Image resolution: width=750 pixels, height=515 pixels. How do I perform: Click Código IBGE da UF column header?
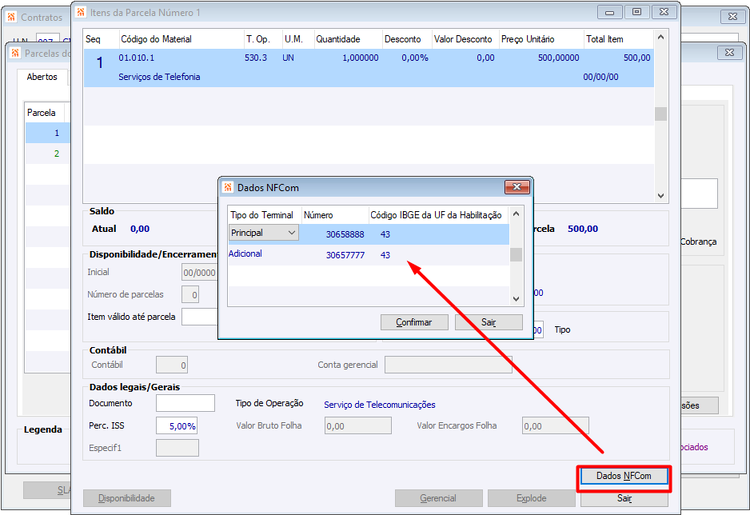tap(436, 215)
